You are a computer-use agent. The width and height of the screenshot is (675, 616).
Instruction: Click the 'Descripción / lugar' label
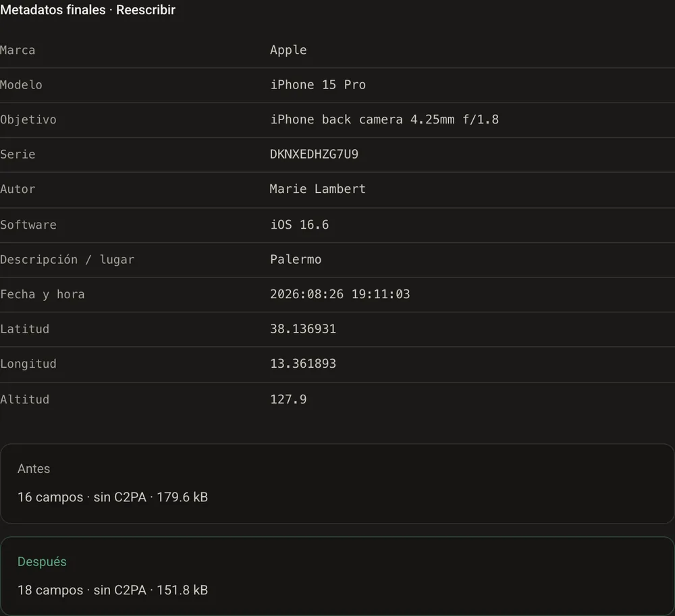(67, 260)
